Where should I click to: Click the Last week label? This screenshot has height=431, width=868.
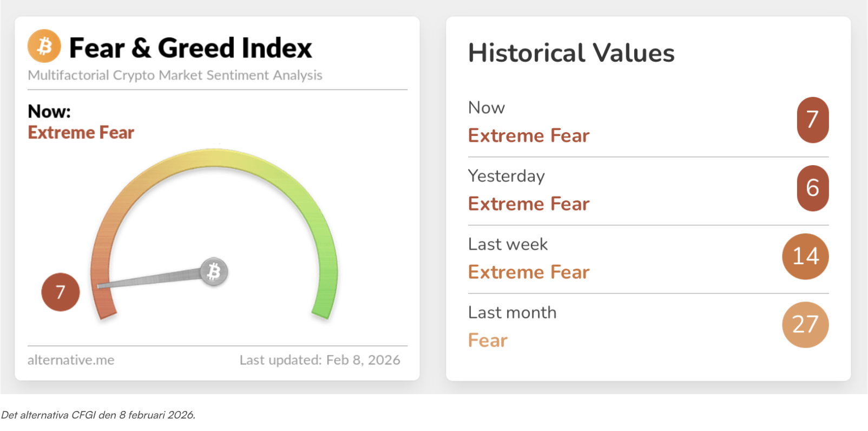tap(508, 244)
